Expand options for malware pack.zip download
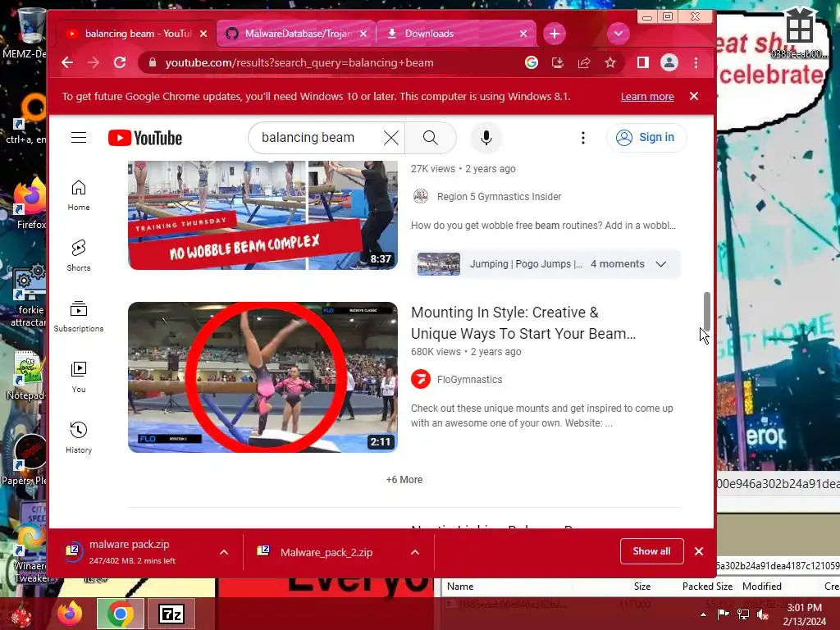Image resolution: width=840 pixels, height=630 pixels. click(x=224, y=552)
